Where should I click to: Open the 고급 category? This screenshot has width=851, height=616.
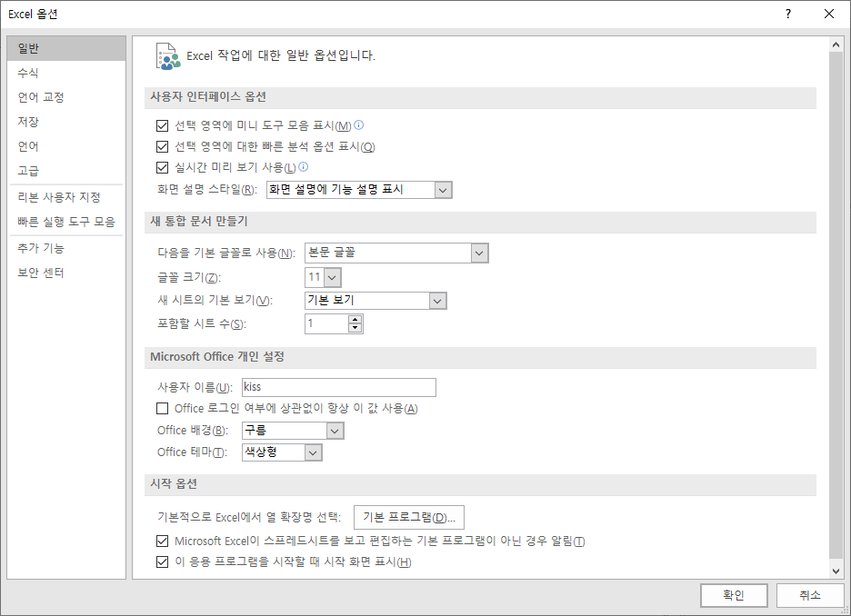coord(66,170)
